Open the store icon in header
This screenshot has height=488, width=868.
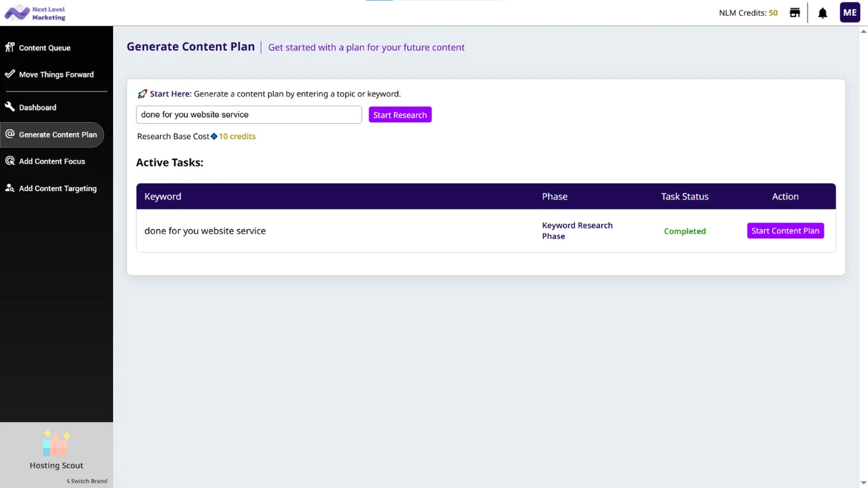[x=794, y=13]
